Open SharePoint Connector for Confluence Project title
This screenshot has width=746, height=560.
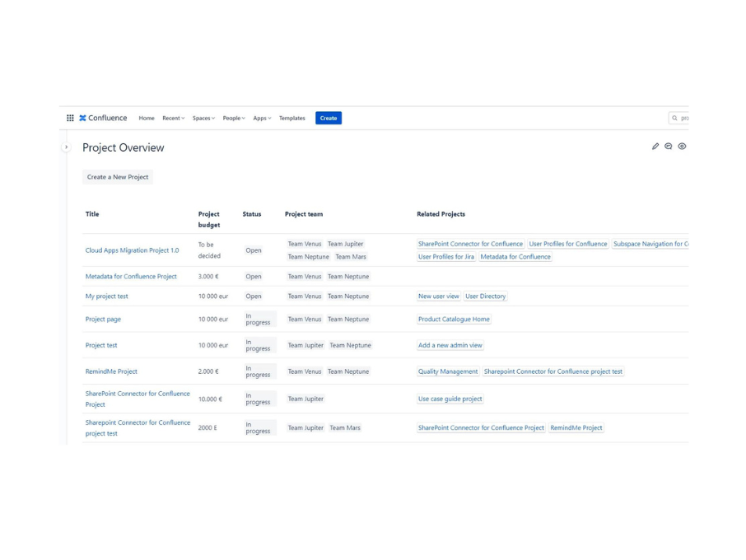tap(138, 399)
